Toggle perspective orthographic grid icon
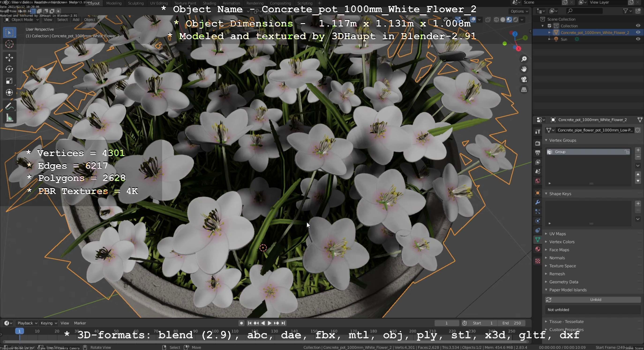 [524, 90]
